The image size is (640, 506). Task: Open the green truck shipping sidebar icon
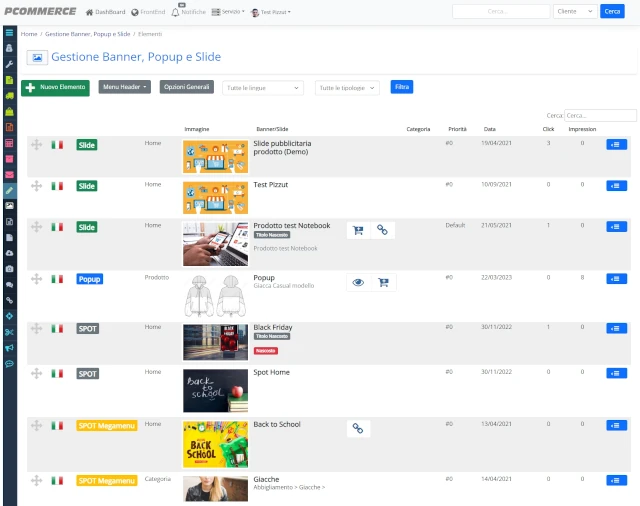(9, 96)
